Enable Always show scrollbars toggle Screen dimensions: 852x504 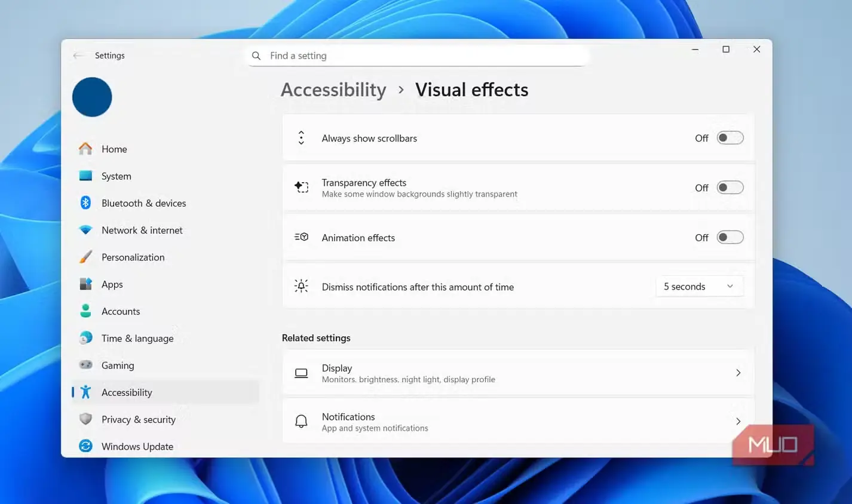pos(730,138)
